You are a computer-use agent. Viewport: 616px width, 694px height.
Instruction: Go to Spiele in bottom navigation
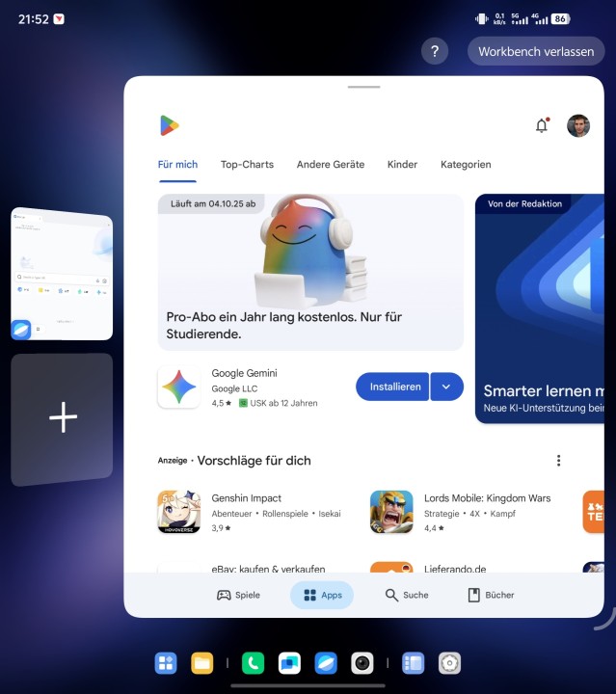[238, 595]
